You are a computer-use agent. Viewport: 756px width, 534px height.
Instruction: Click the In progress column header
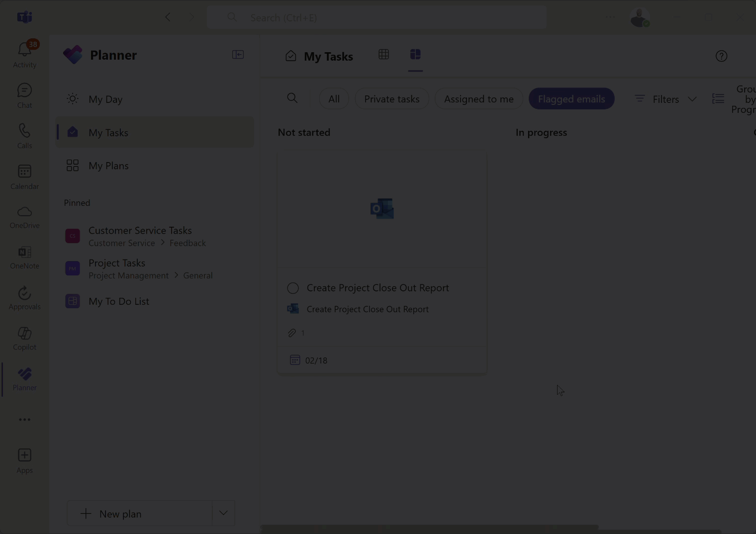[541, 132]
